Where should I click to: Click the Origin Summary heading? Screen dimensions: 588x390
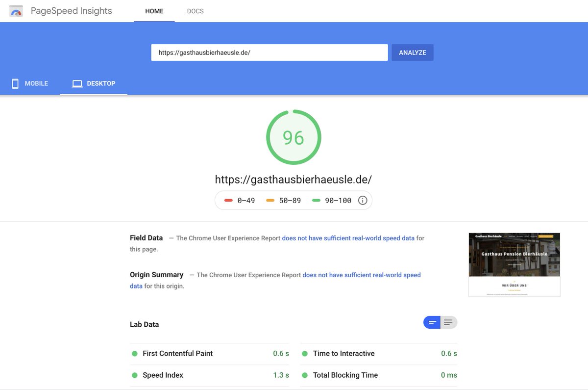tap(156, 275)
